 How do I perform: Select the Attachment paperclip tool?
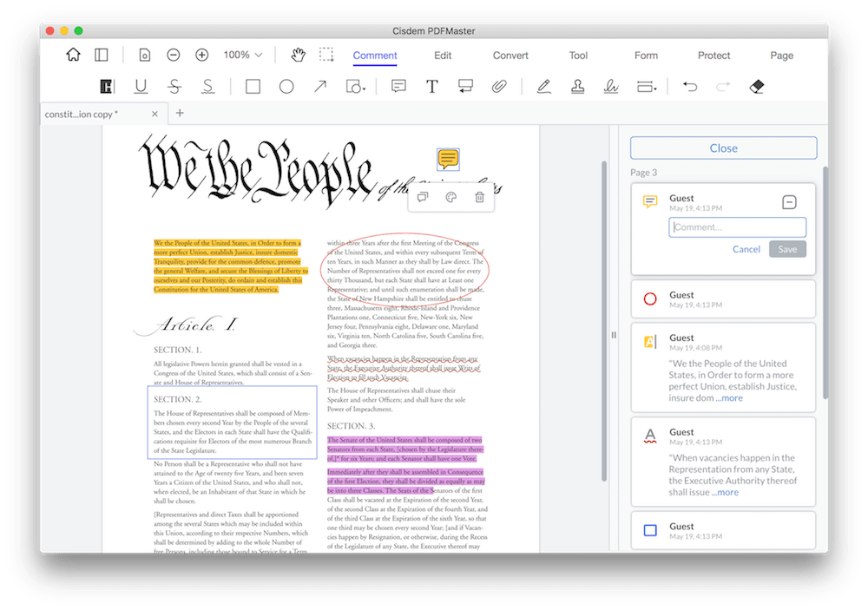tap(499, 87)
